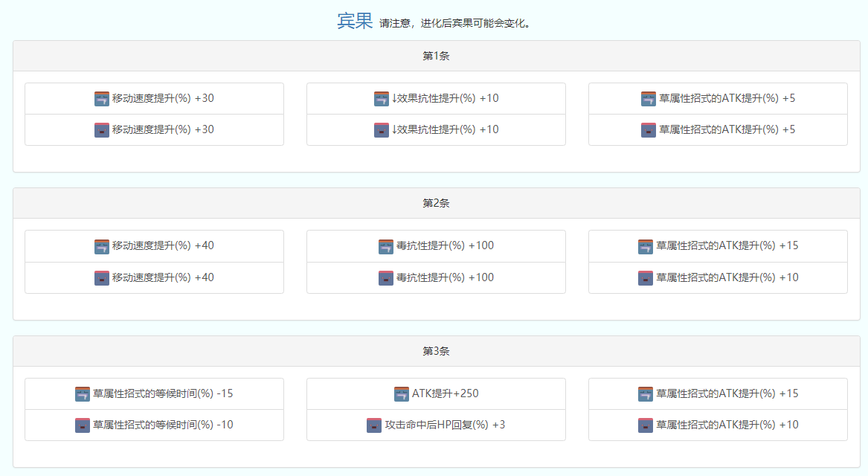
Task: Click orange-topped icon beside 毒抗性提升(%) +100
Action: (x=386, y=246)
